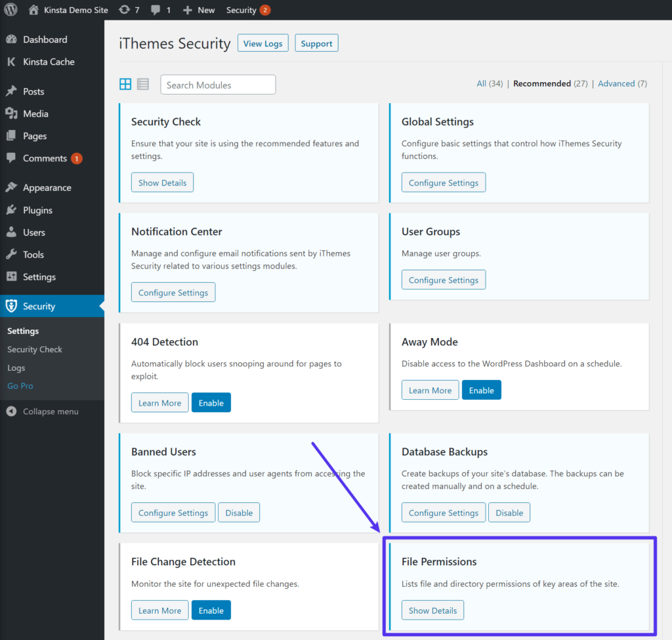This screenshot has height=640, width=672.
Task: Click inside the Search Modules field
Action: point(217,84)
